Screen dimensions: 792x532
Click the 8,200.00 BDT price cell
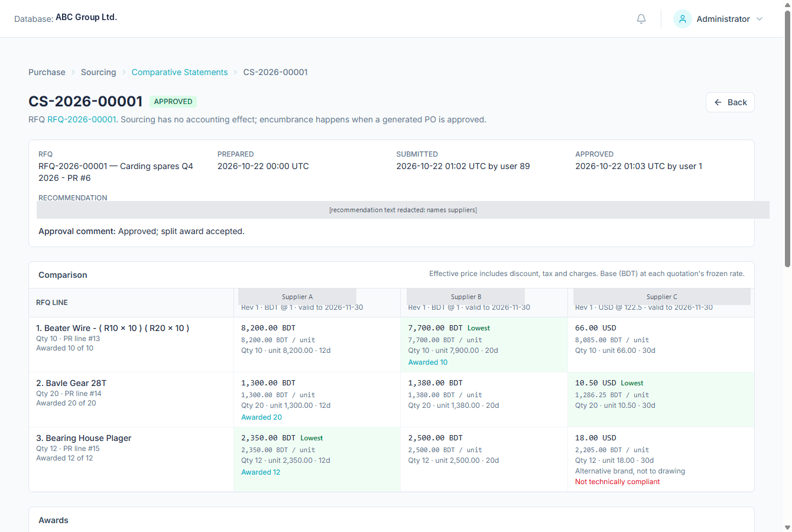[268, 328]
